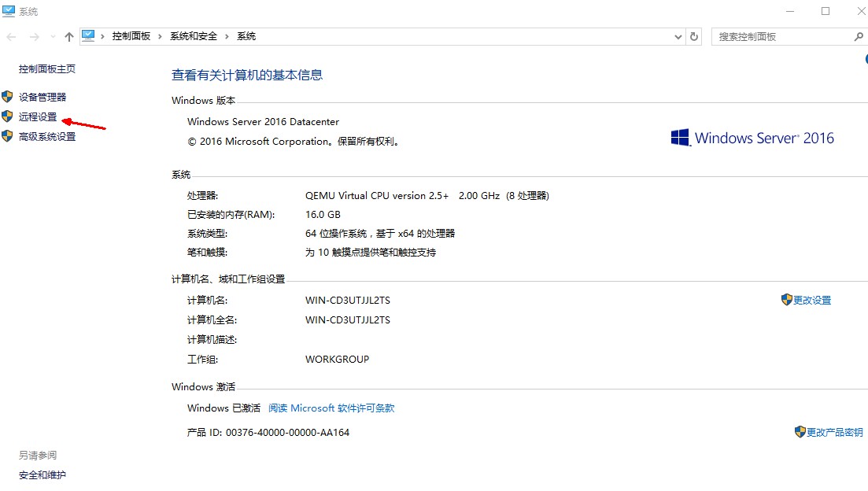Image resolution: width=868 pixels, height=491 pixels.
Task: Click the 搜索控制面板 search field
Action: [x=781, y=36]
